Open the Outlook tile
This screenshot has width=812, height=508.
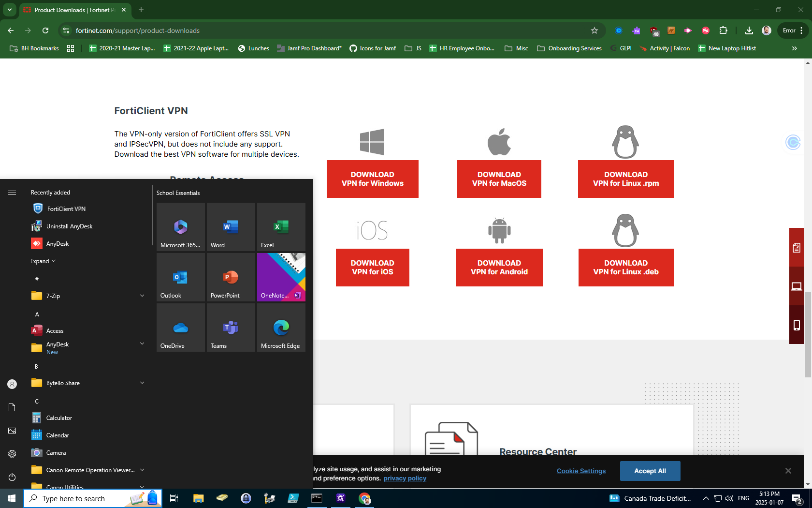[181, 277]
